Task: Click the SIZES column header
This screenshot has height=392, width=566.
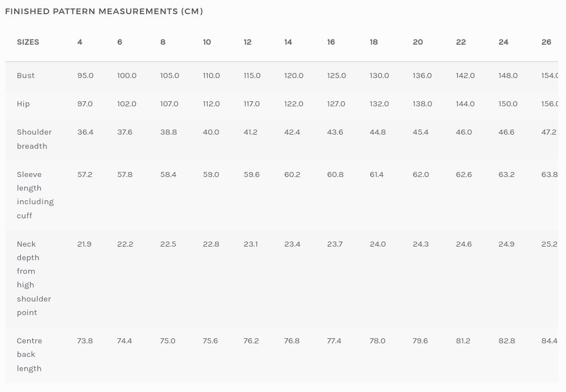Action: [28, 42]
